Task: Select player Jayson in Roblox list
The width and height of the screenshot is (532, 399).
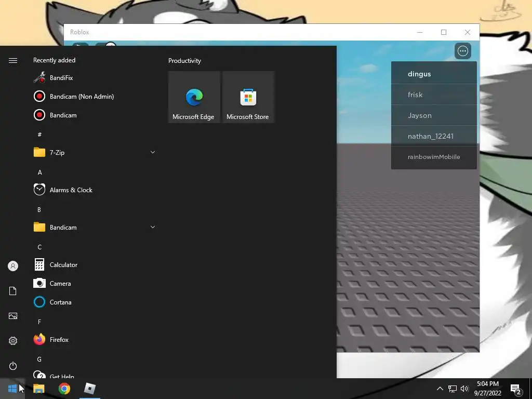Action: 434,115
